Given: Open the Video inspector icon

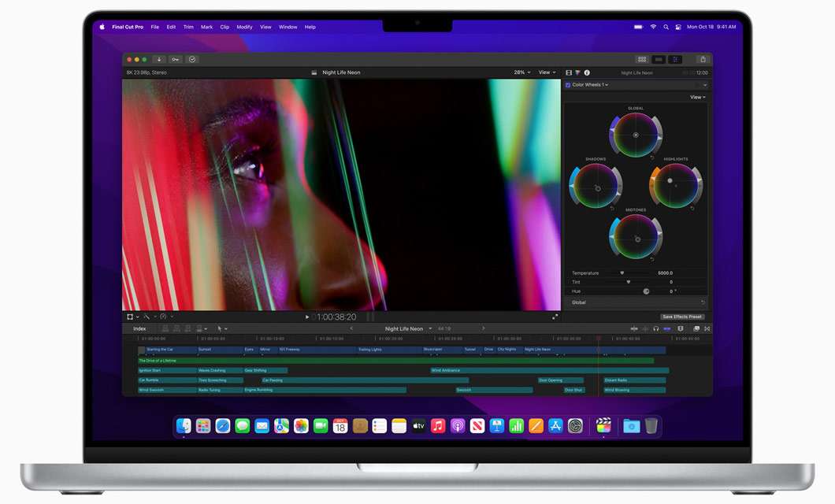Looking at the screenshot, I should 569,72.
